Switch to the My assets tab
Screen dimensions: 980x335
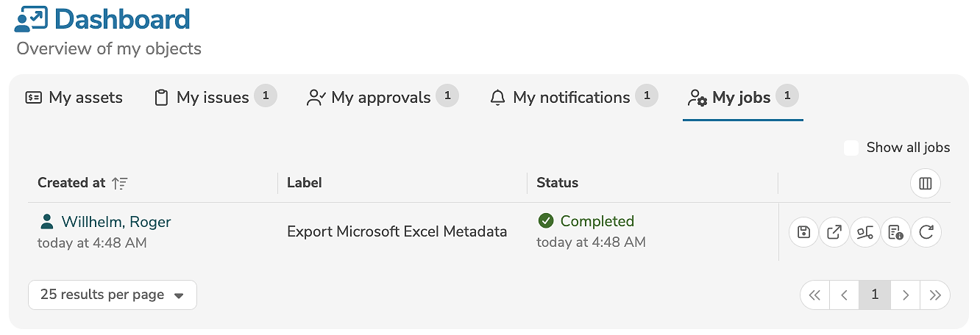tap(74, 98)
